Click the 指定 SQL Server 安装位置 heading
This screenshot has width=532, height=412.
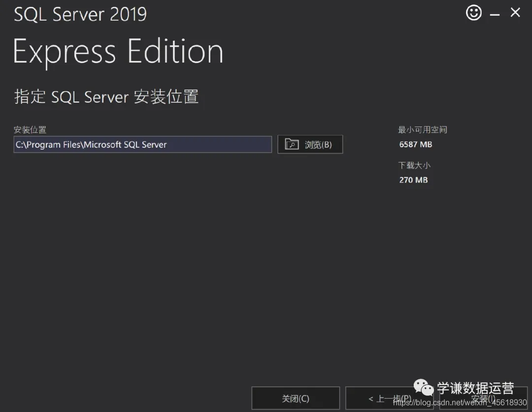coord(106,96)
